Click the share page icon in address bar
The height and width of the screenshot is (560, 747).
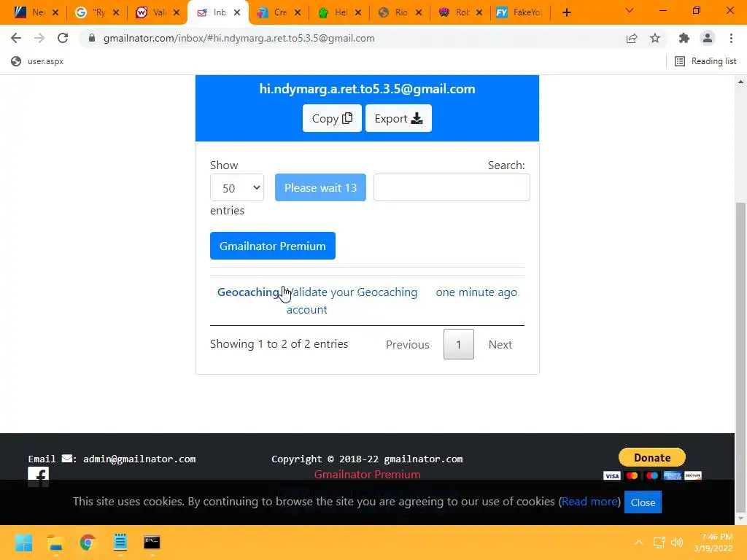pos(632,38)
